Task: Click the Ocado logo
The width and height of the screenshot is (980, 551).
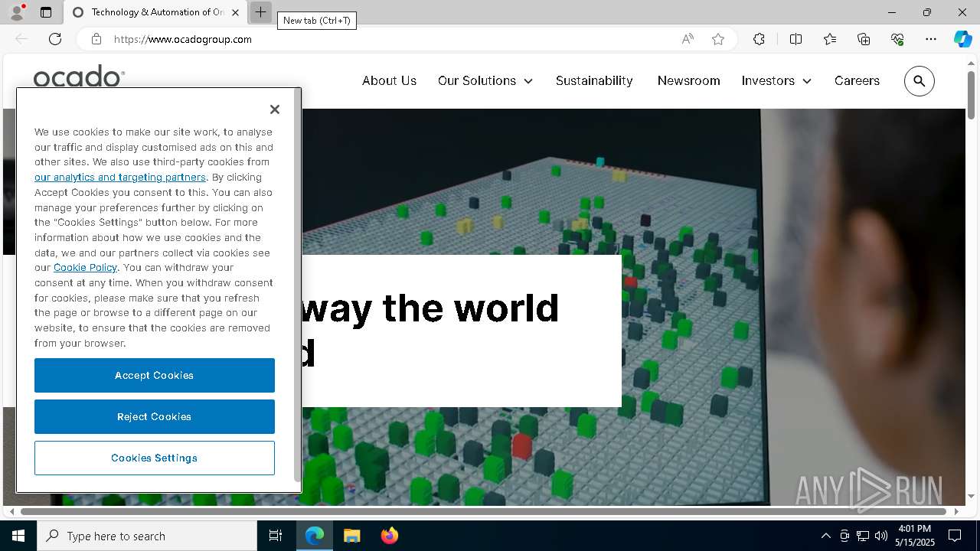Action: tap(79, 76)
